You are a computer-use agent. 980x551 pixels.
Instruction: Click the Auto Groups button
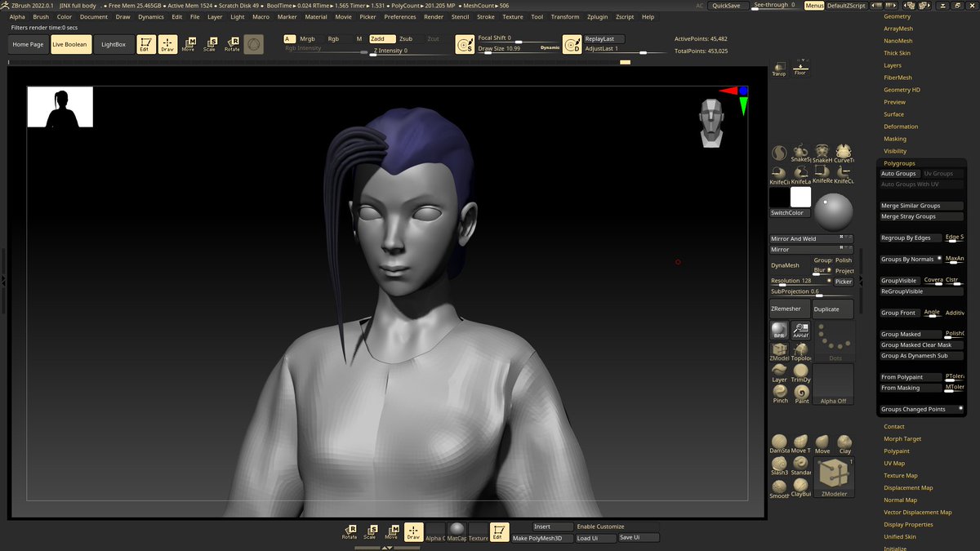[x=899, y=174]
